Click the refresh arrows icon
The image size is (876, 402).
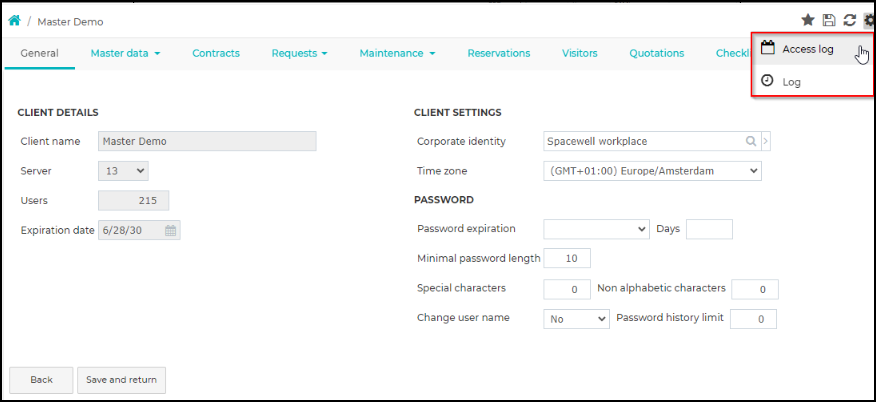pyautogui.click(x=850, y=21)
